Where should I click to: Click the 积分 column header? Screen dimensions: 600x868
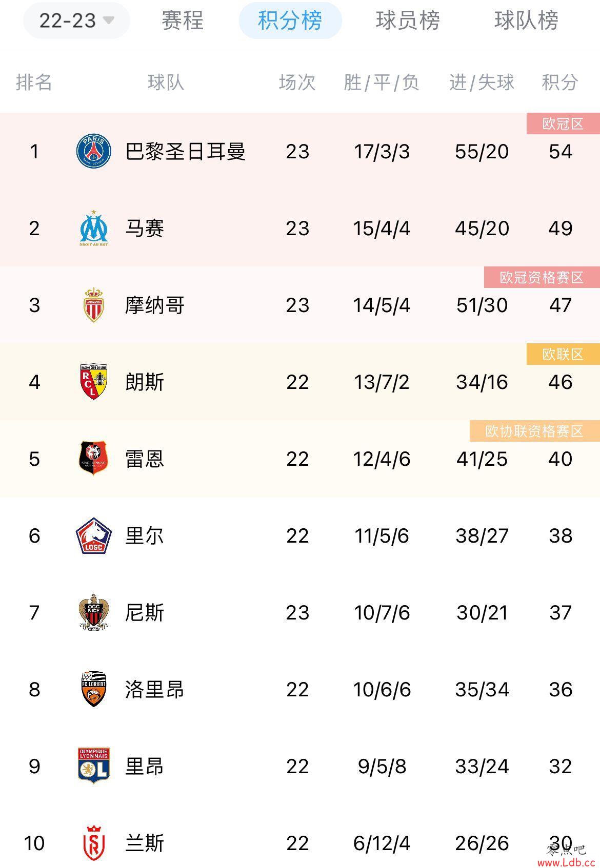(560, 82)
